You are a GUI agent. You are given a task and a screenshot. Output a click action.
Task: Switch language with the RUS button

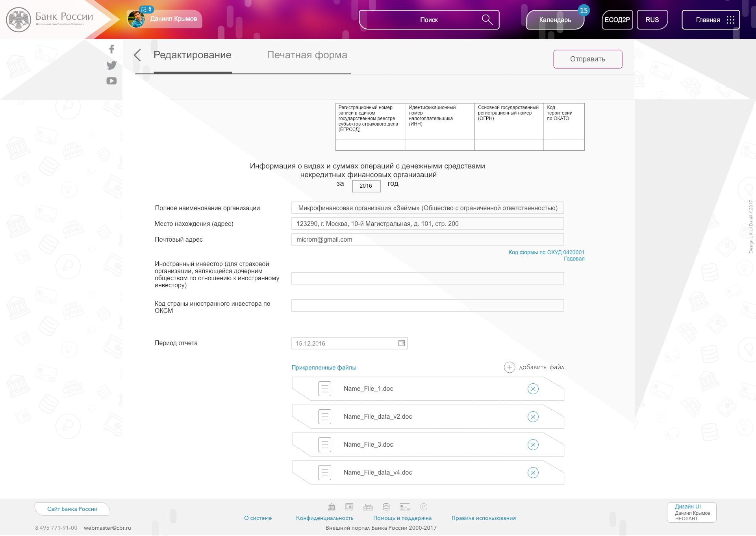652,20
